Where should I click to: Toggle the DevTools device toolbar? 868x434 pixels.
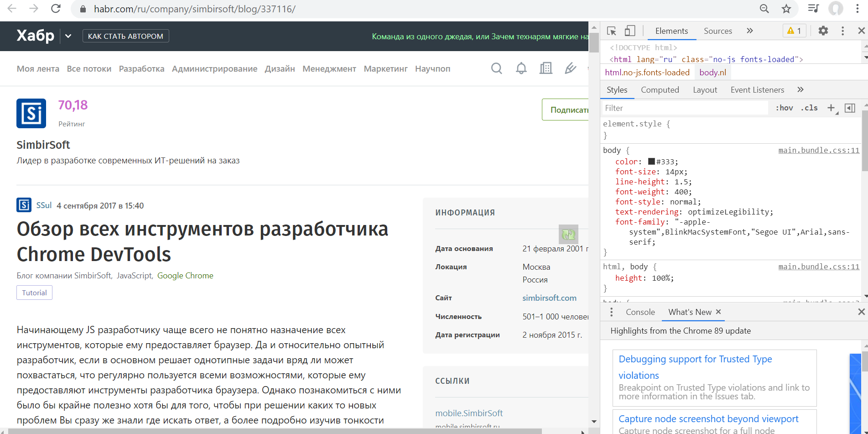pyautogui.click(x=630, y=31)
